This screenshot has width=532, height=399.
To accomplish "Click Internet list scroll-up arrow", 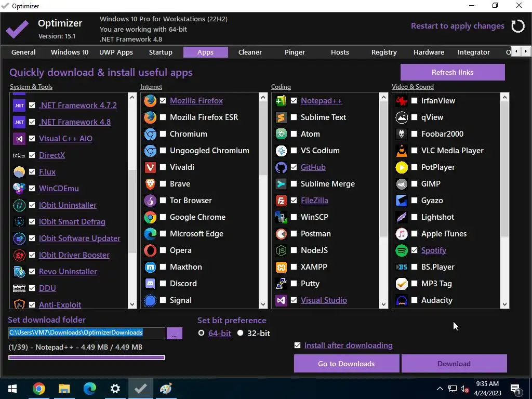I will pos(263,97).
